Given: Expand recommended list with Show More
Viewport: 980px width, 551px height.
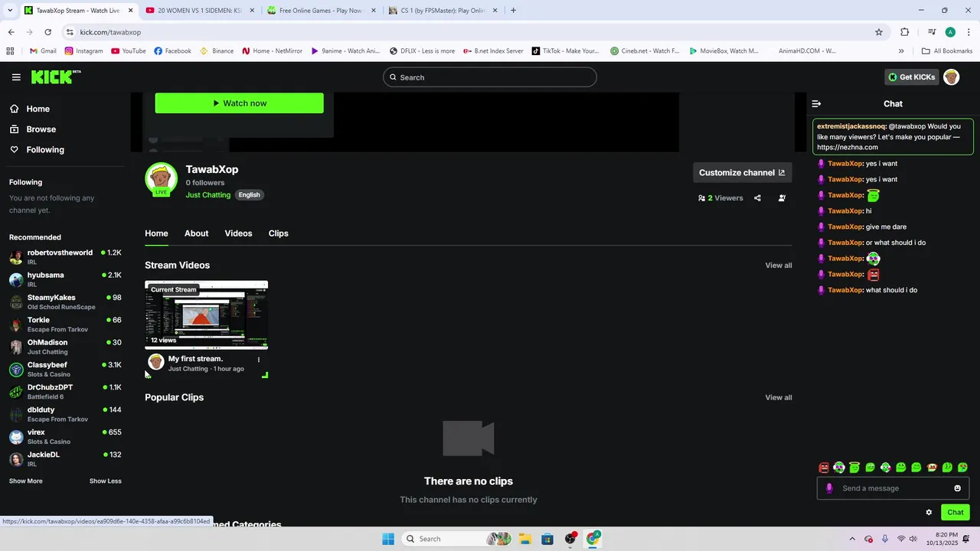Looking at the screenshot, I should click(26, 481).
